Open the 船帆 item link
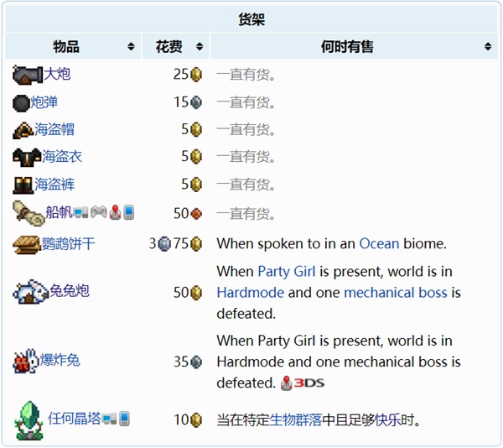This screenshot has width=503, height=448. point(59,212)
